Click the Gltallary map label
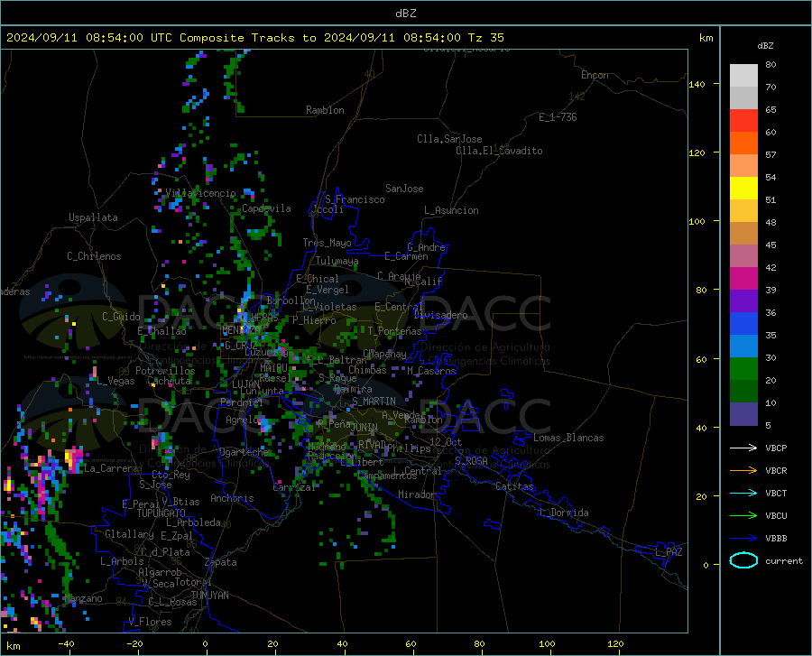Image resolution: width=812 pixels, height=656 pixels. (129, 534)
